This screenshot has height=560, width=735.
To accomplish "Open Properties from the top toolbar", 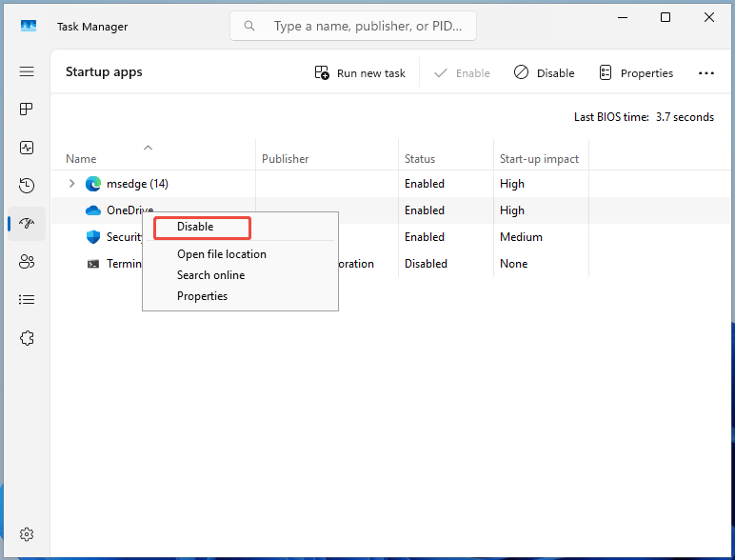I will (x=635, y=73).
